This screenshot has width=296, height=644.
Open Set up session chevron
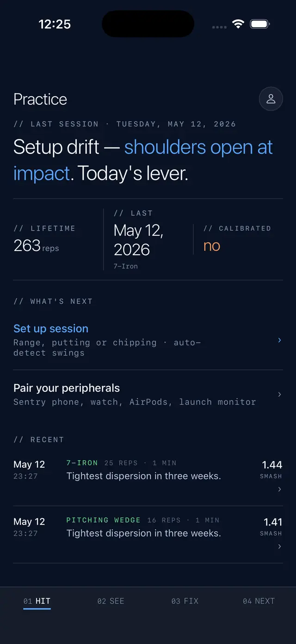click(279, 340)
